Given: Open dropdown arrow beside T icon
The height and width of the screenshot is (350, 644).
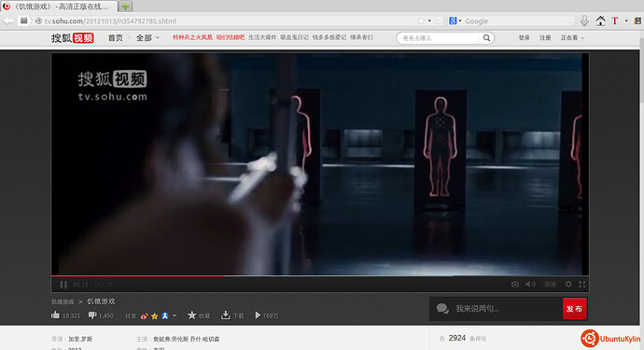Looking at the screenshot, I should click(626, 21).
